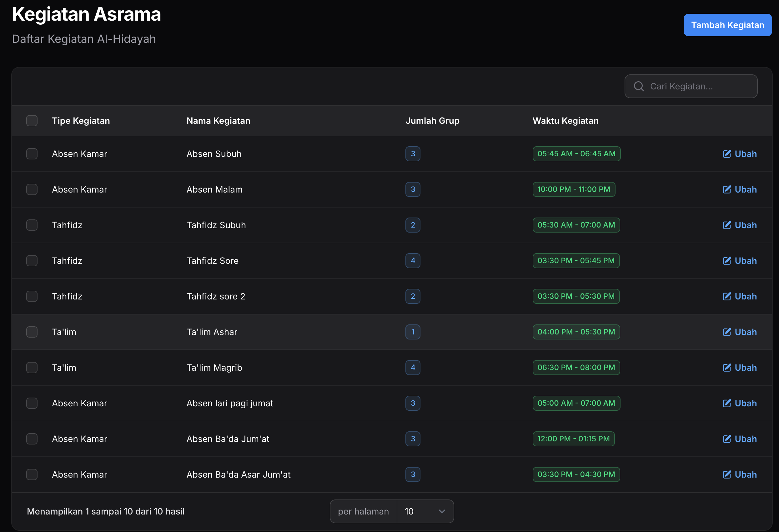Image resolution: width=779 pixels, height=532 pixels.
Task: Click the Absen lari pagi jumat name cell
Action: (x=230, y=403)
